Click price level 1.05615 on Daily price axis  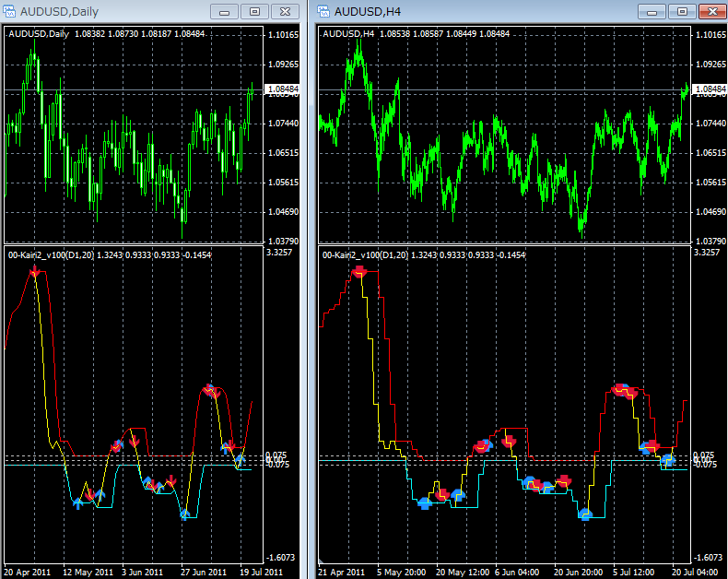(x=283, y=183)
